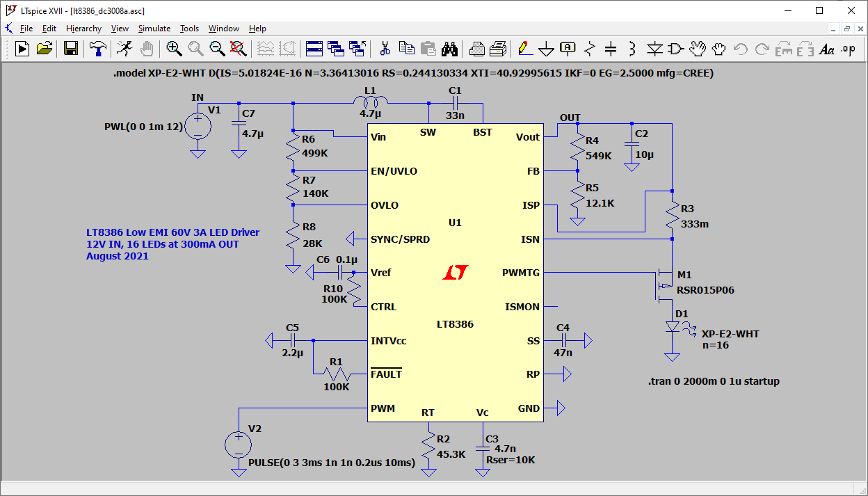Select the LT8386 U1 chip body
This screenshot has height=496, width=868.
click(456, 273)
